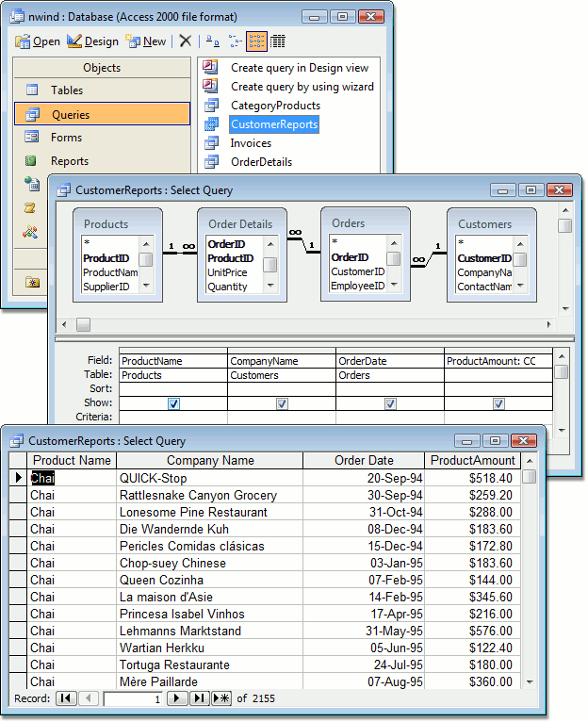The image size is (588, 722).
Task: Select the List view icon
Action: pos(256,41)
